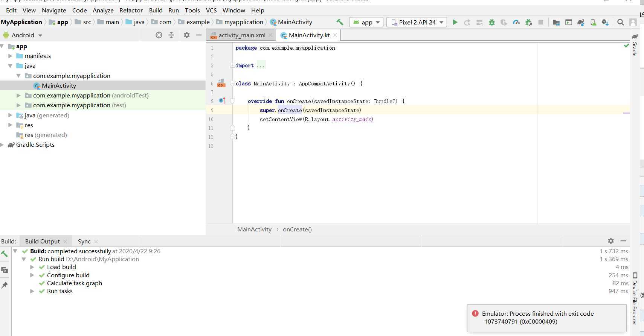Screen dimensions: 644x336
Task: Click the Debug app bug icon
Action: click(491, 22)
